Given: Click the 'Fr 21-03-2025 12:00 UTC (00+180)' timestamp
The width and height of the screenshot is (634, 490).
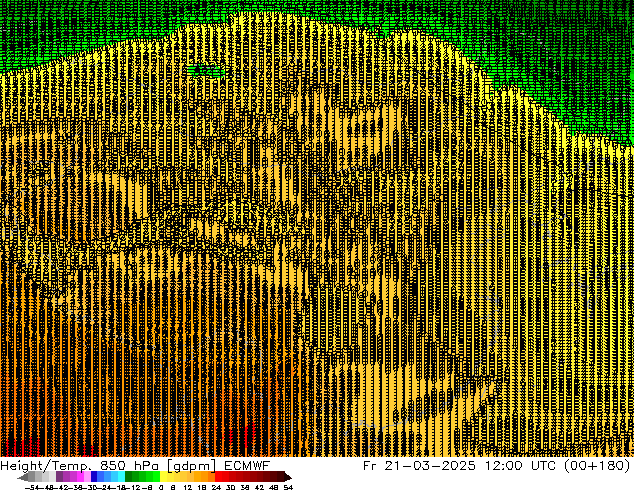Looking at the screenshot, I should point(497,465).
